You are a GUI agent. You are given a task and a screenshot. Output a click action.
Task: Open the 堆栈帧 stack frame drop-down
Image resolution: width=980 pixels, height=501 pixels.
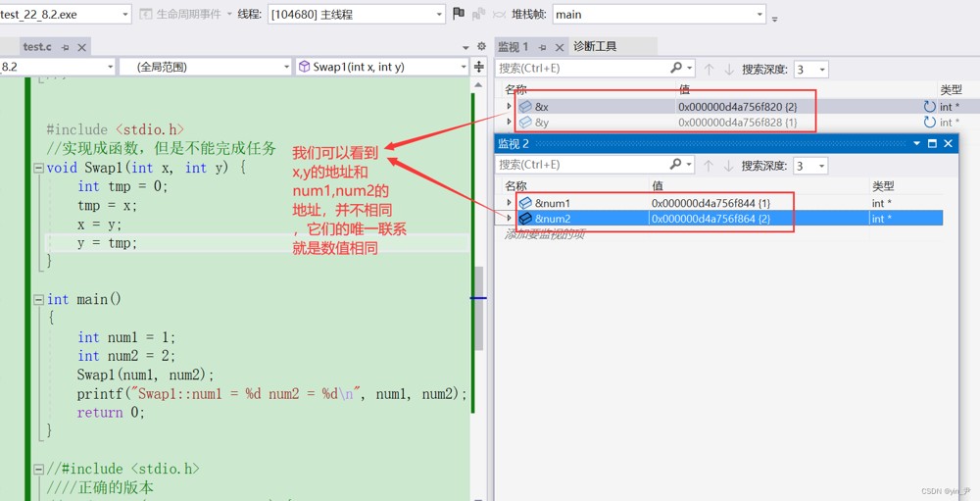759,14
